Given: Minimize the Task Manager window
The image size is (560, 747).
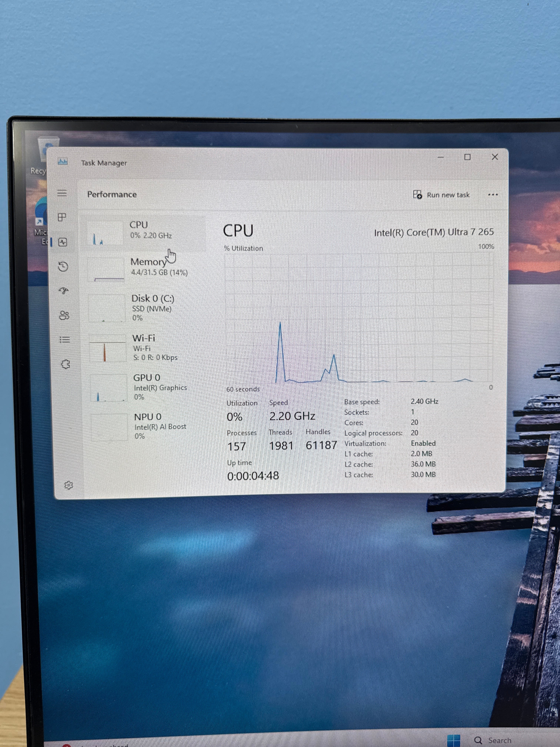Looking at the screenshot, I should tap(441, 157).
